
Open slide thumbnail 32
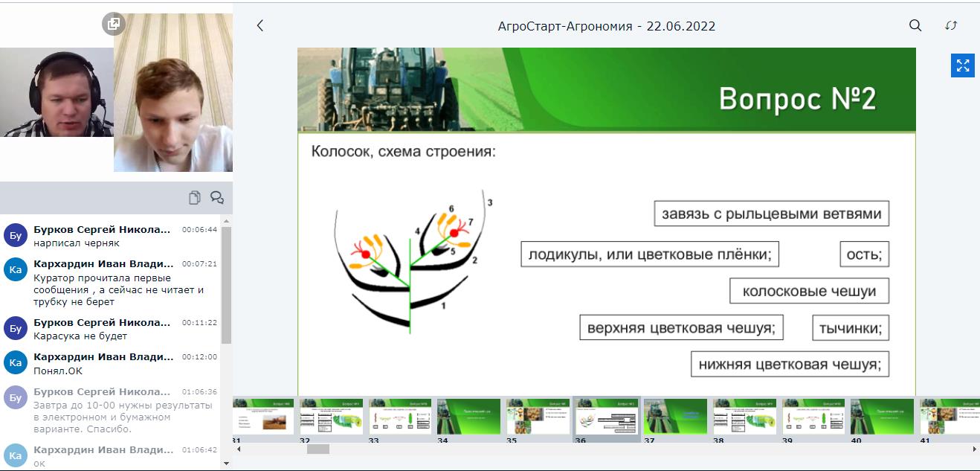point(332,417)
